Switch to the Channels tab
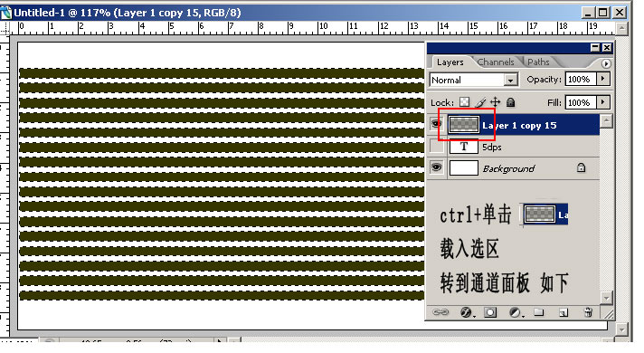The image size is (644, 353). tap(496, 62)
